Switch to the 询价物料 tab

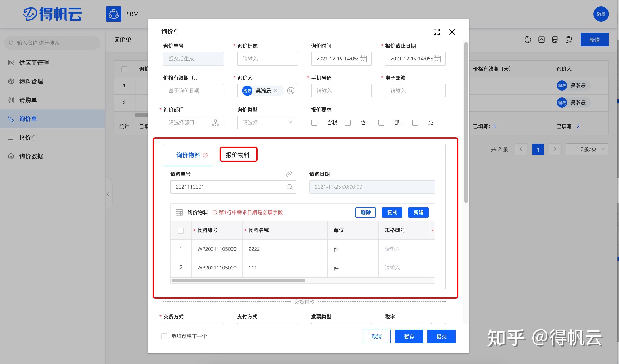point(188,155)
